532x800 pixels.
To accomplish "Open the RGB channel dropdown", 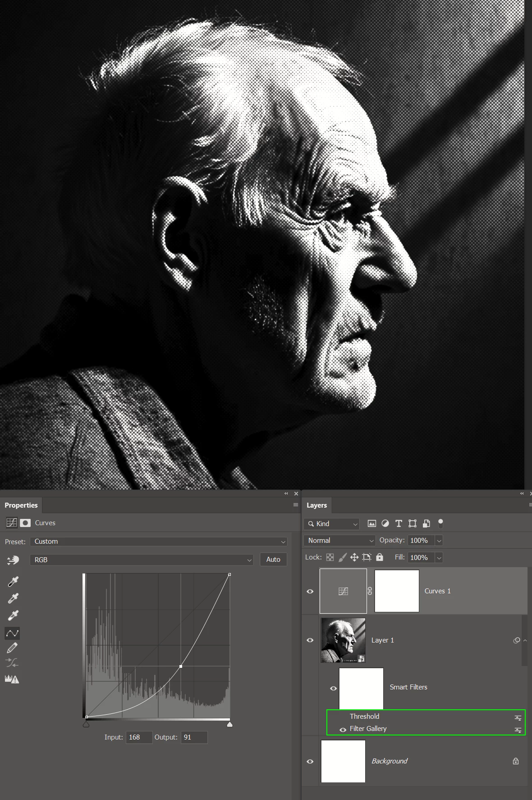I will coord(142,560).
